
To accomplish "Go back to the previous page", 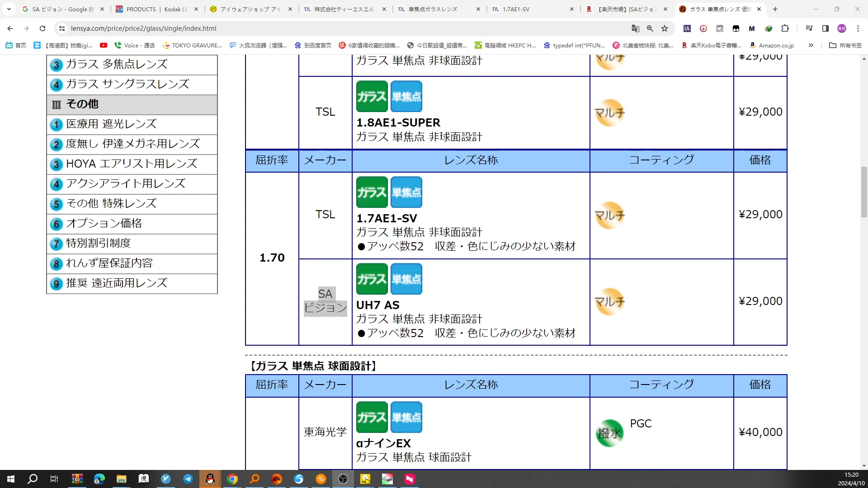I will (x=10, y=28).
